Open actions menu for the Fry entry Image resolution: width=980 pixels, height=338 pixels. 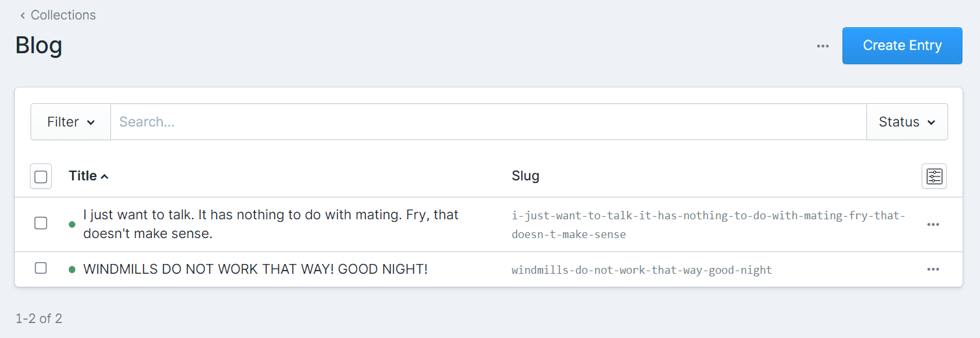click(933, 224)
